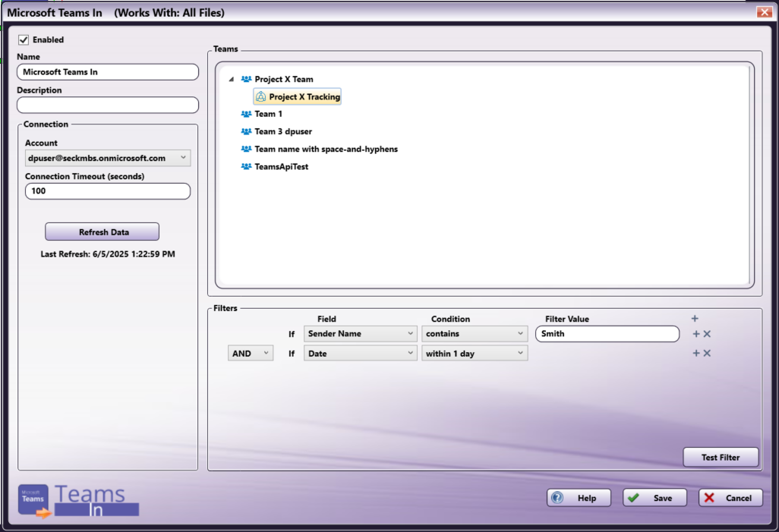The height and width of the screenshot is (532, 779).
Task: Click the Test Filter button
Action: (x=721, y=457)
